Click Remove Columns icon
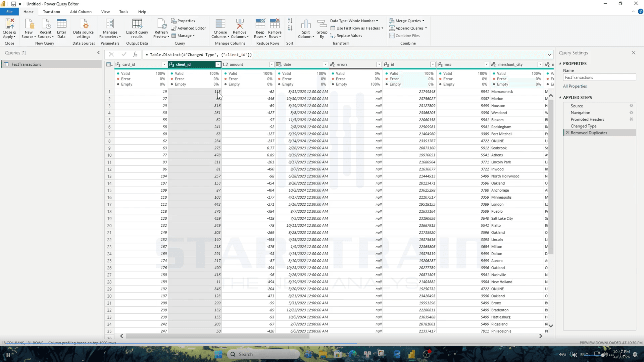 coord(240,24)
